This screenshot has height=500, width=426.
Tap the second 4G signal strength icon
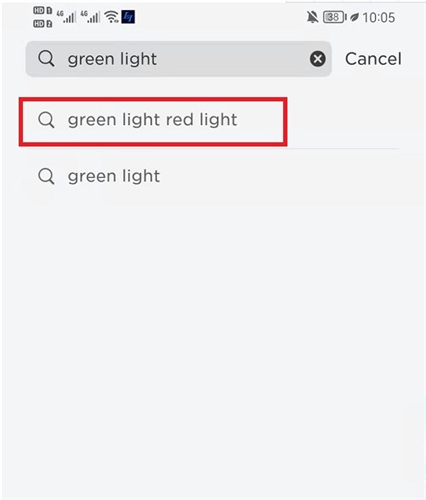(90, 17)
